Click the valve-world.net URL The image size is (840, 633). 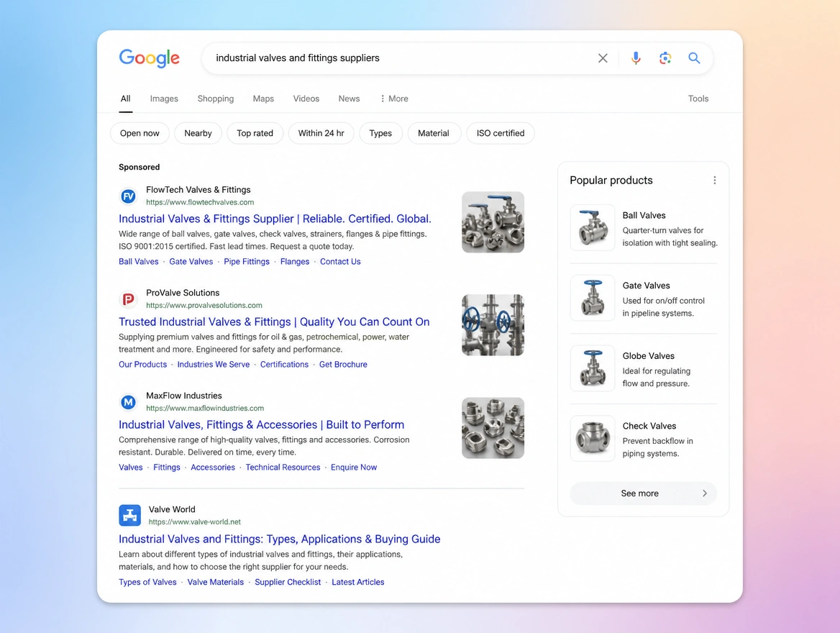[194, 522]
